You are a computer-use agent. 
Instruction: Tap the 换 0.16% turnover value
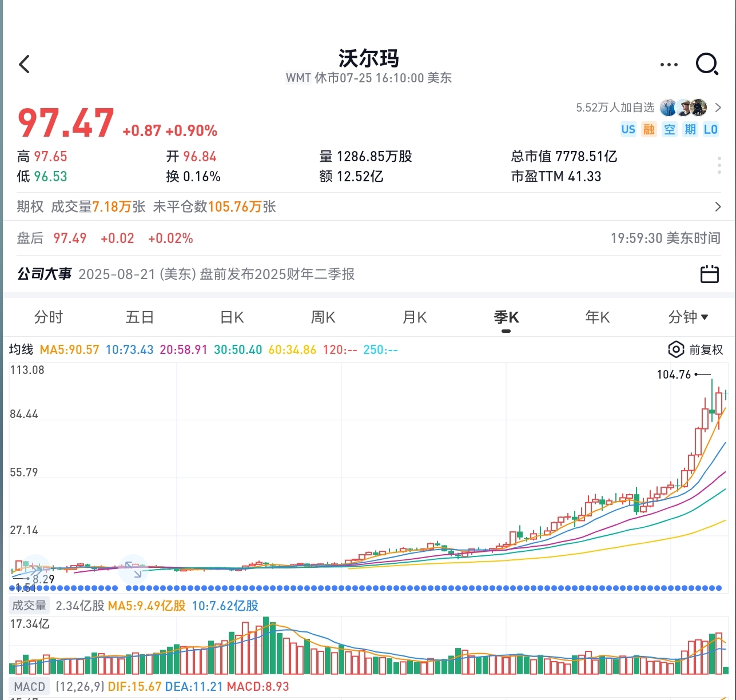tap(193, 176)
